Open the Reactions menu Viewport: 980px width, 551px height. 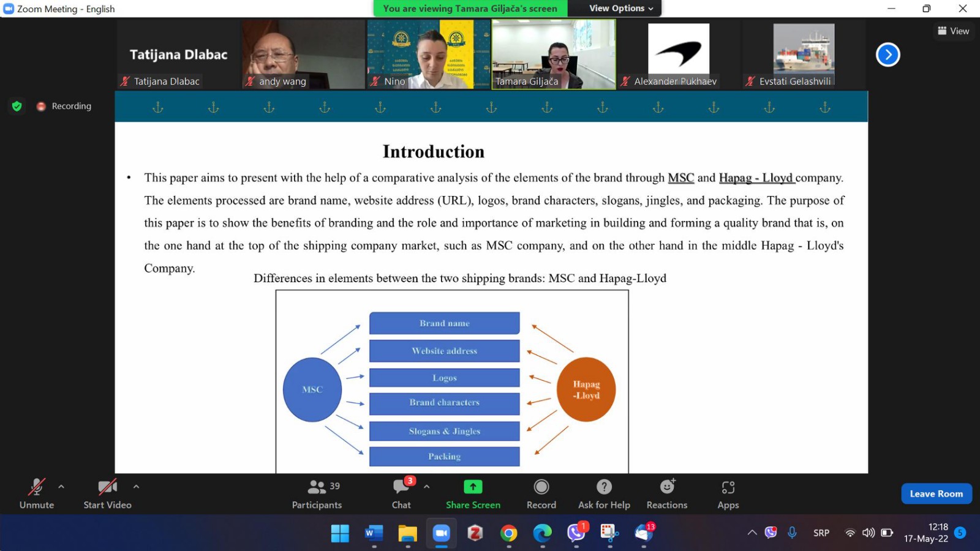[x=667, y=494]
